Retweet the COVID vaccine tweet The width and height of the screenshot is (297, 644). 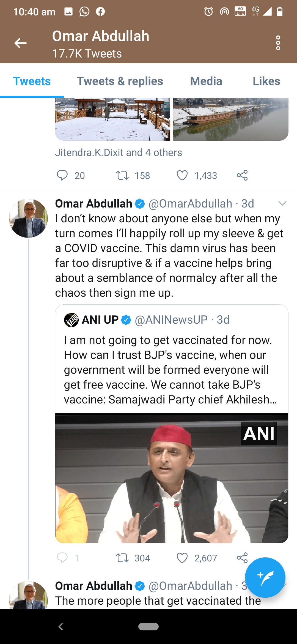pyautogui.click(x=122, y=558)
